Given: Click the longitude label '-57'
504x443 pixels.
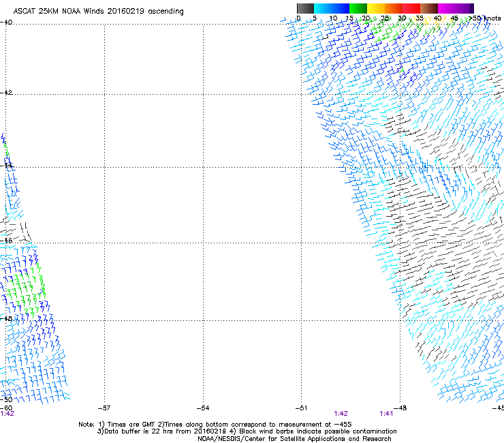Looking at the screenshot, I should point(104,408).
